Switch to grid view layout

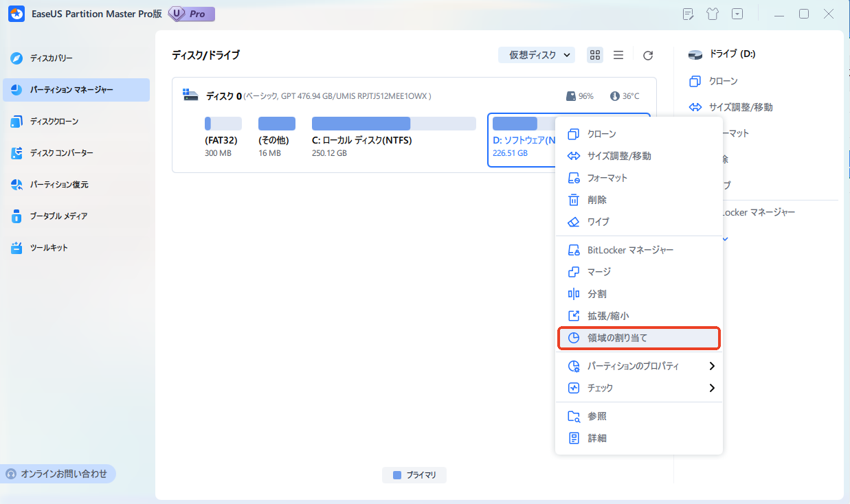tap(595, 56)
